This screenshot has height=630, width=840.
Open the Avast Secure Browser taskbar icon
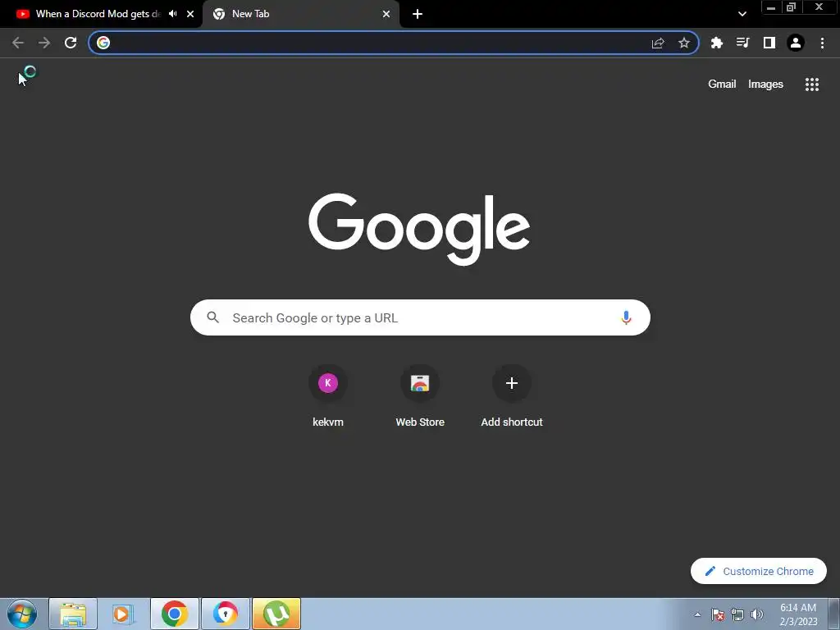tap(226, 614)
